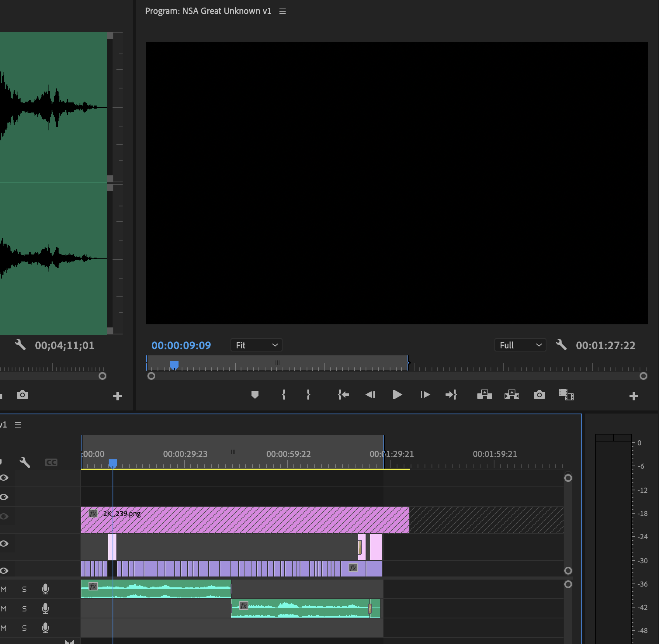659x644 pixels.
Task: Open the Program: NSA Great Unknown v1 panel menu
Action: (282, 11)
